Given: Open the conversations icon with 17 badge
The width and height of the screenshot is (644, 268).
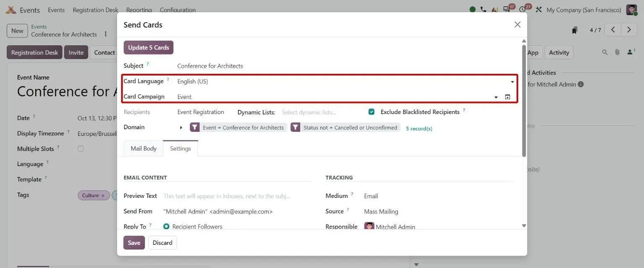Looking at the screenshot, I should point(507,10).
